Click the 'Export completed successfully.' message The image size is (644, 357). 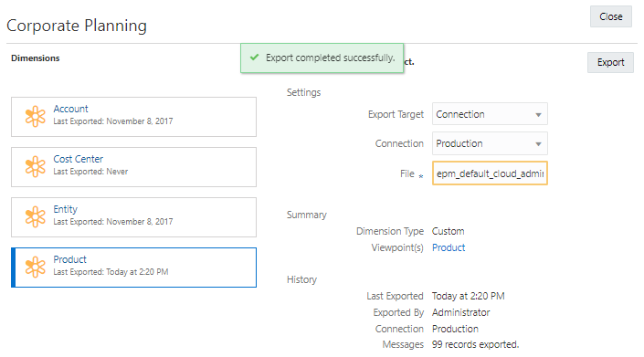pyautogui.click(x=330, y=58)
